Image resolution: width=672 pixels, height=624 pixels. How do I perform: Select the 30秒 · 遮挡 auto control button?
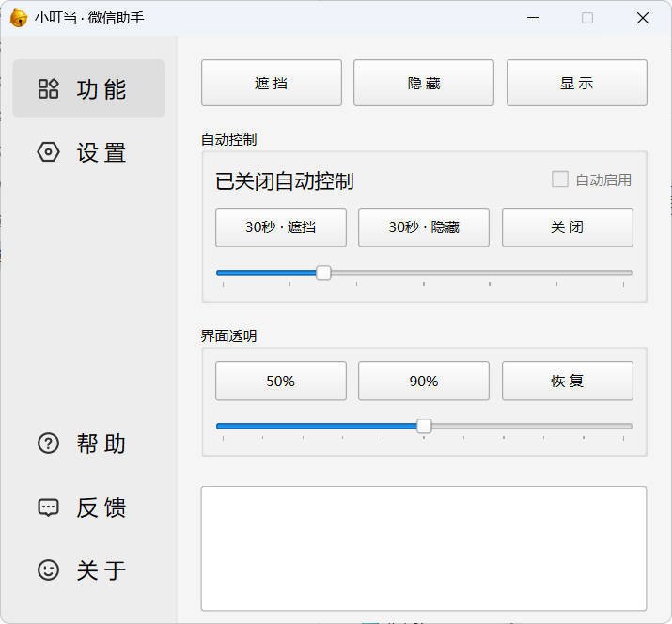[280, 227]
